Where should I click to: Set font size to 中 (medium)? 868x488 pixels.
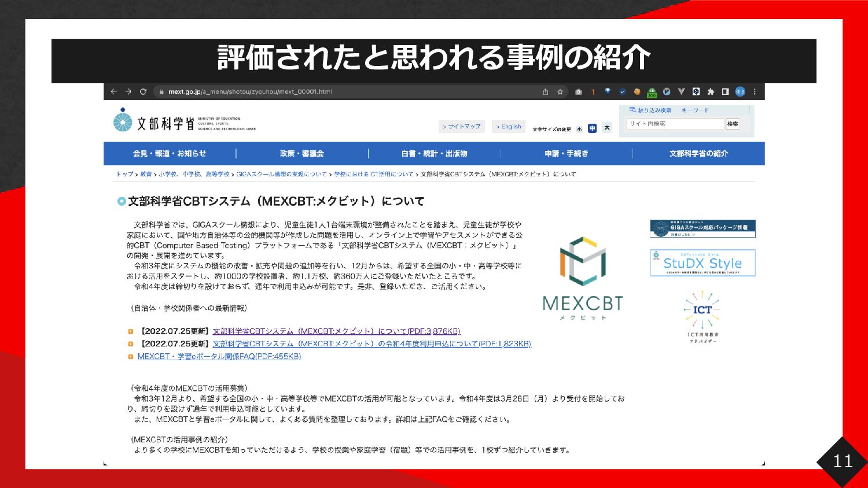(592, 128)
